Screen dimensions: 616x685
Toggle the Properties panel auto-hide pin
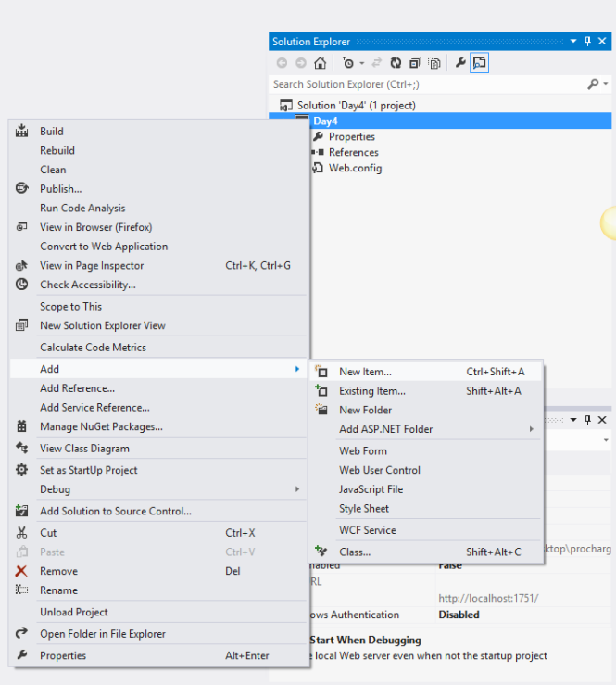tap(587, 420)
